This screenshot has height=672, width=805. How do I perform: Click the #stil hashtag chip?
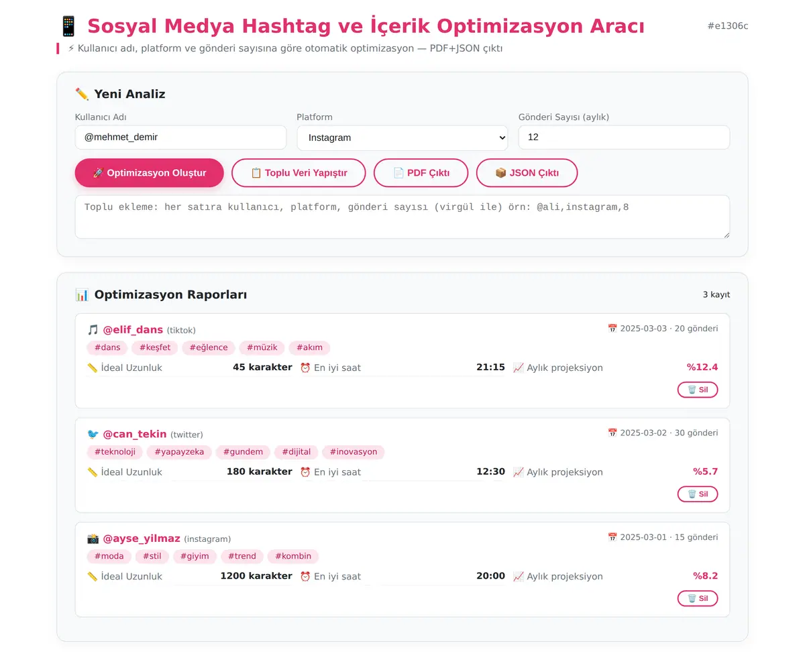pos(152,556)
